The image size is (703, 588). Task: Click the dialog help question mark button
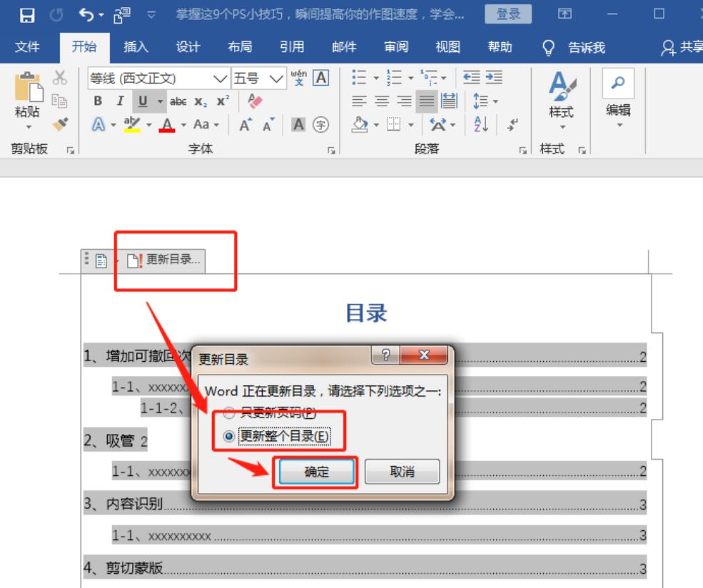click(x=385, y=355)
